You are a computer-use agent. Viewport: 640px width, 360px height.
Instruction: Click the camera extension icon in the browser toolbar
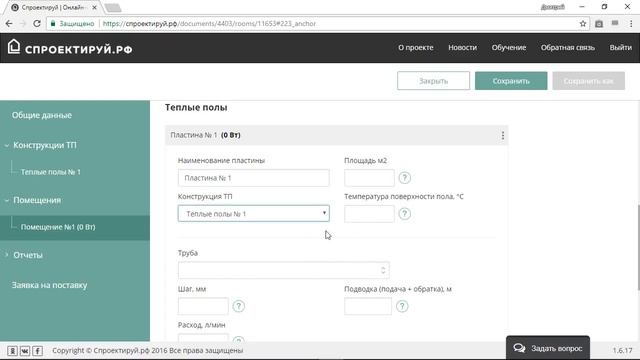tap(599, 24)
